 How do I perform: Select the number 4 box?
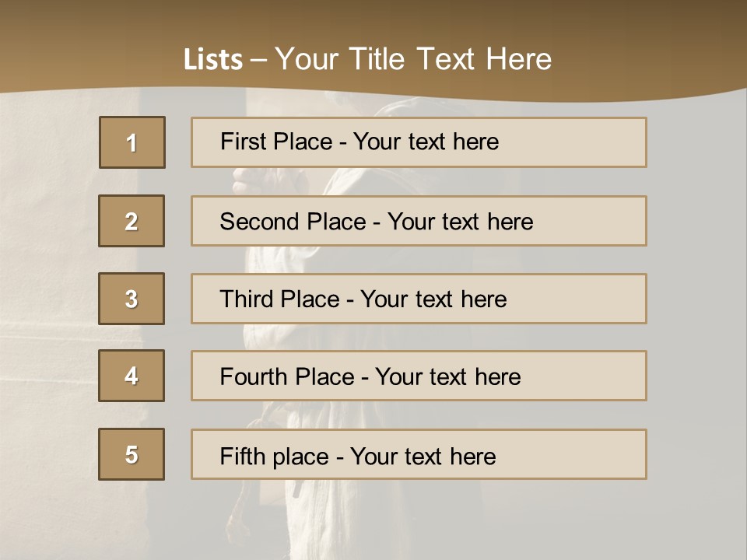(132, 376)
